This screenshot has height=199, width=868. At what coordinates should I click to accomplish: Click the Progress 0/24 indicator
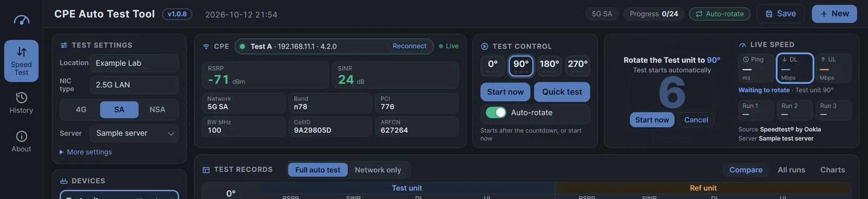pyautogui.click(x=654, y=14)
